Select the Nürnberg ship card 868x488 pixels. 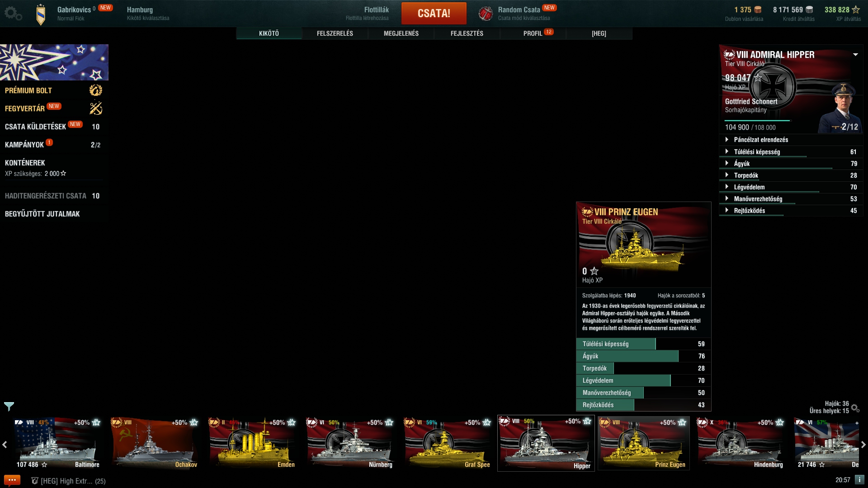350,443
